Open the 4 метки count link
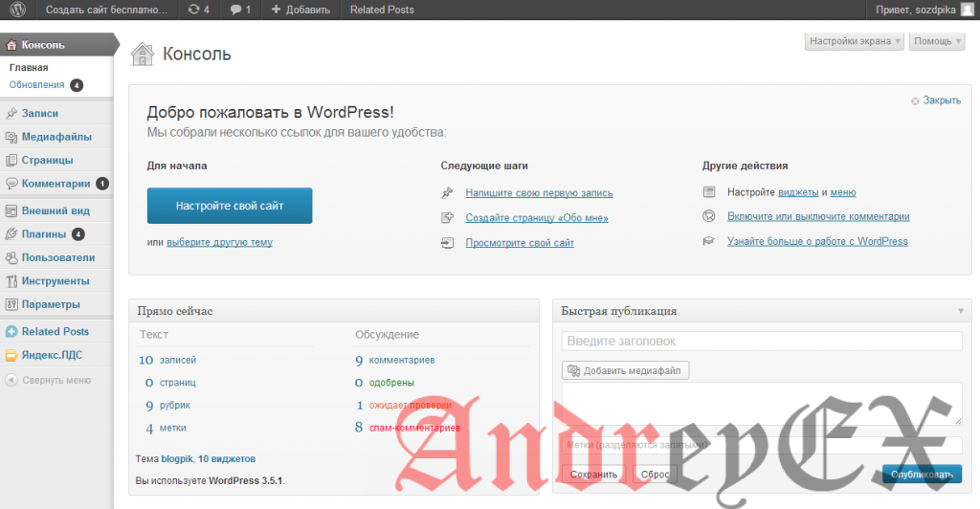980x509 pixels. [x=166, y=428]
